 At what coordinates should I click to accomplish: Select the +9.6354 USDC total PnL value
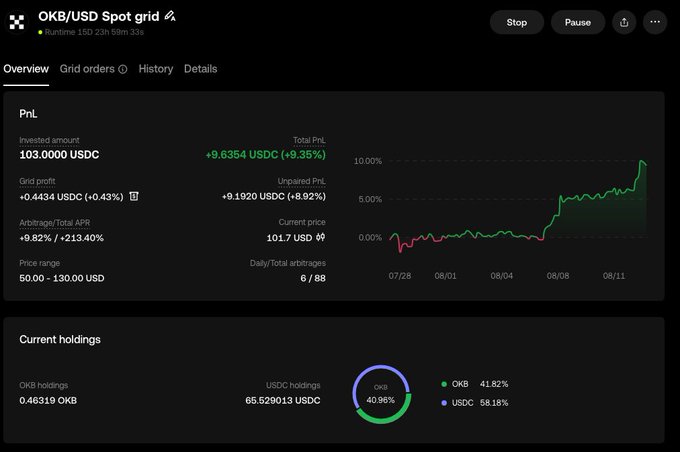click(265, 155)
